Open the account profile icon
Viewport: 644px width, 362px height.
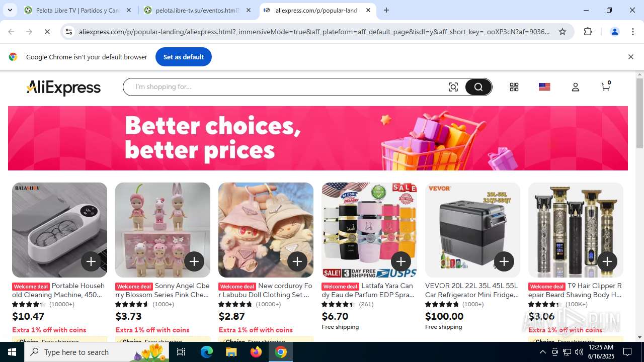576,87
